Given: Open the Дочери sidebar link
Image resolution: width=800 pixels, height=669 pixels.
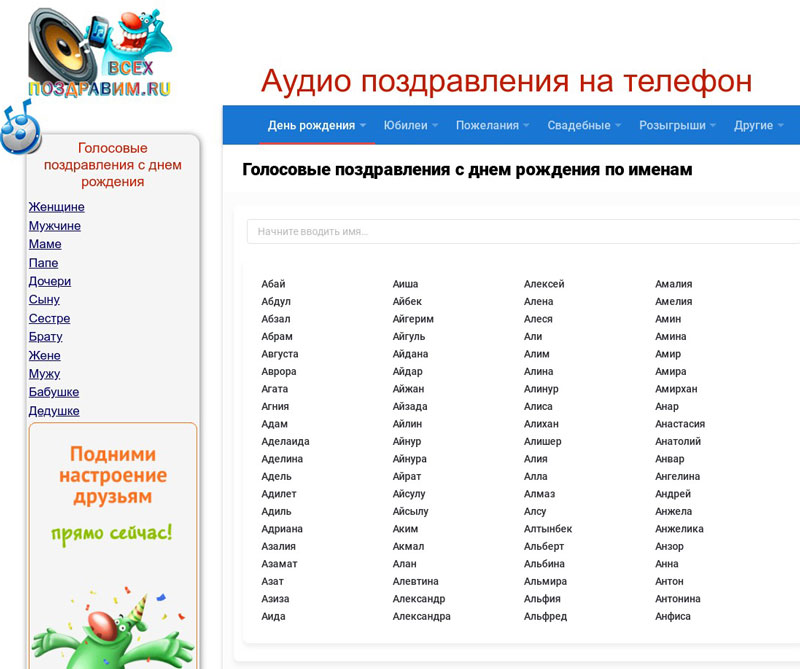Looking at the screenshot, I should (x=50, y=281).
